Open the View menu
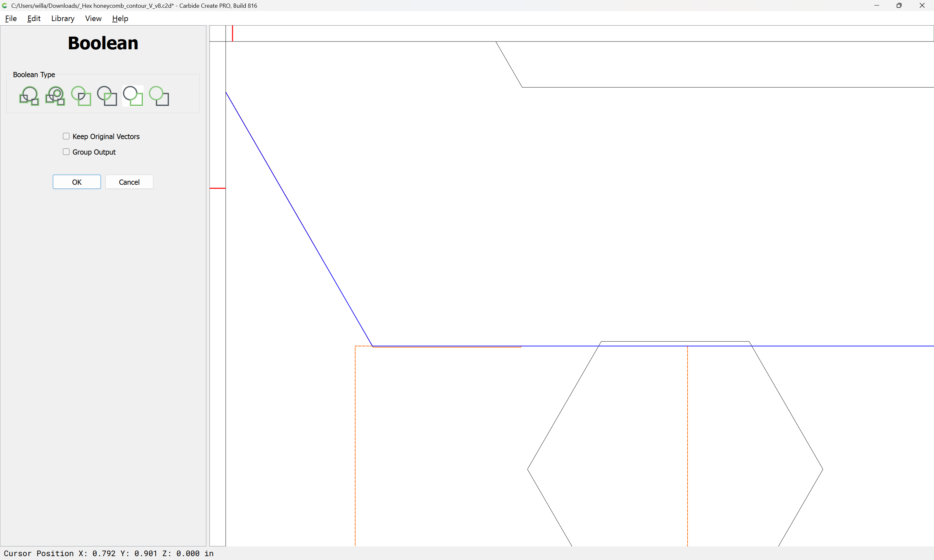The image size is (934, 560). pyautogui.click(x=93, y=18)
